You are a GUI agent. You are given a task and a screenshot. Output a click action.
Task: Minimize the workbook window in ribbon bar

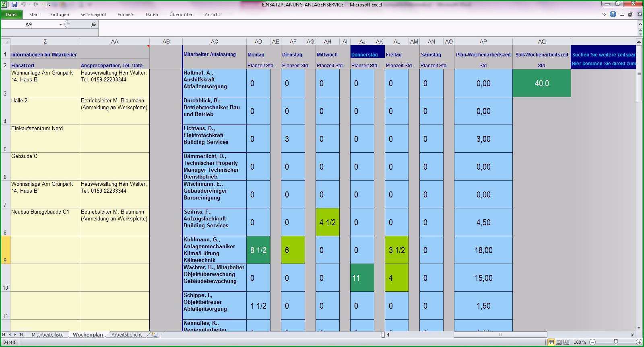[622, 15]
